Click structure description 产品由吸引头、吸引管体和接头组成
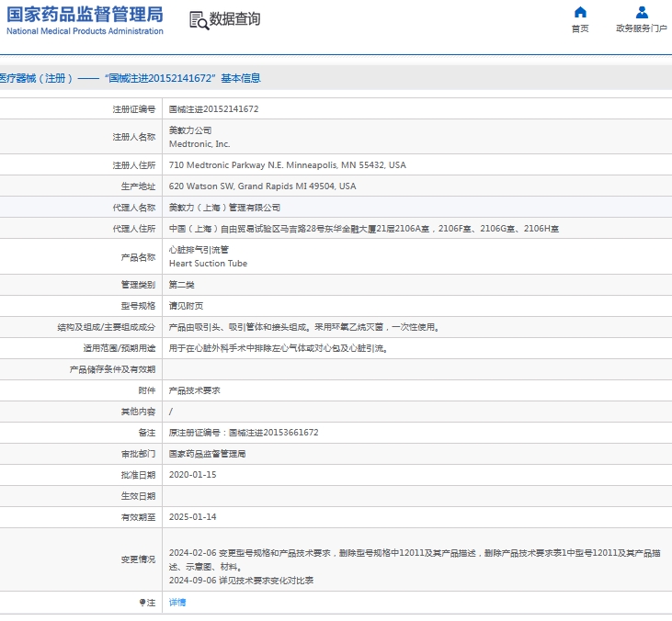This screenshot has height=621, width=672. click(x=304, y=327)
